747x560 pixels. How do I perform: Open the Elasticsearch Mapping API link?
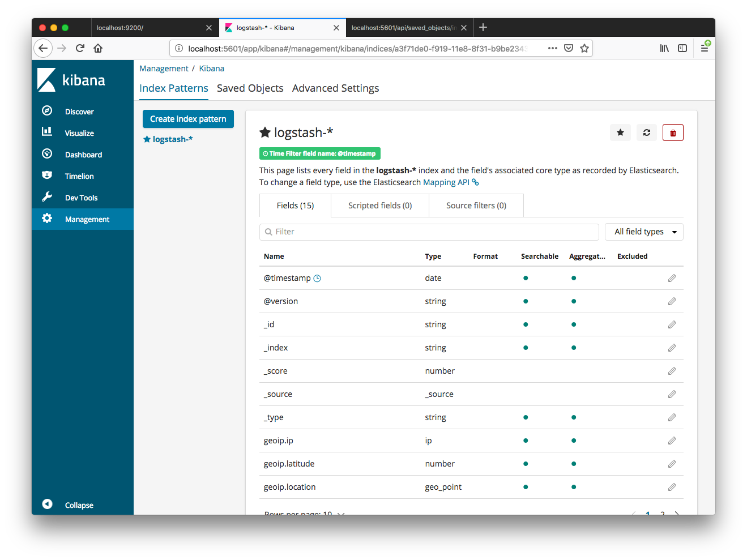coord(451,182)
